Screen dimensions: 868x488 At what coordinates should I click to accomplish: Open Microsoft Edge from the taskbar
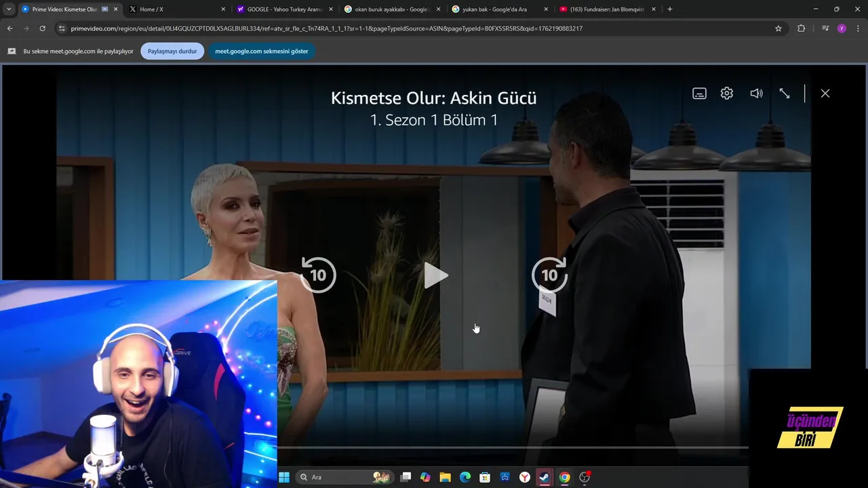465,477
